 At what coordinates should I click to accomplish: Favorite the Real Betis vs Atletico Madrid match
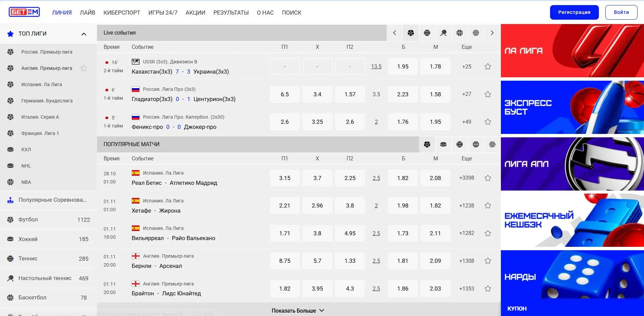click(488, 178)
